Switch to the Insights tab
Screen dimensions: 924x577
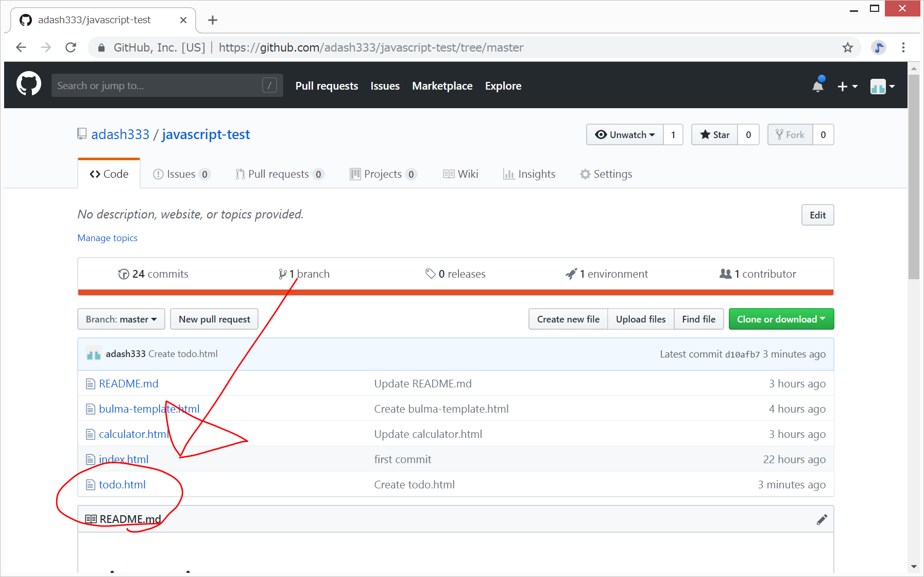[x=529, y=174]
